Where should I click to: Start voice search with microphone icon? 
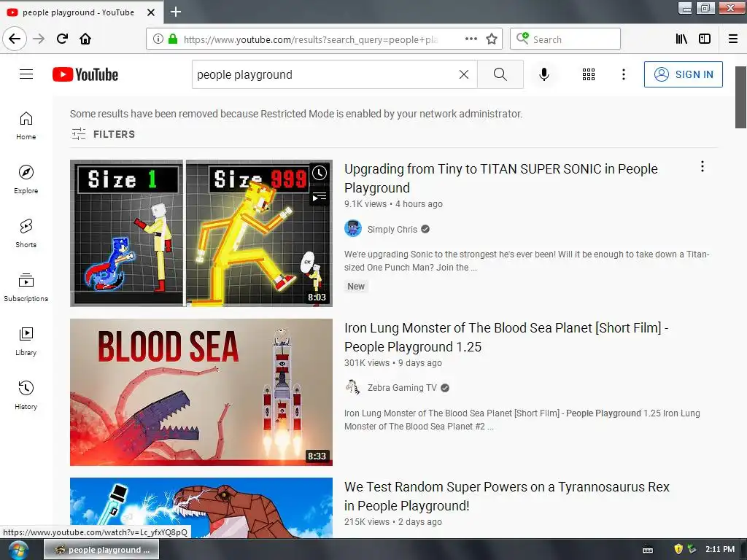(x=544, y=74)
